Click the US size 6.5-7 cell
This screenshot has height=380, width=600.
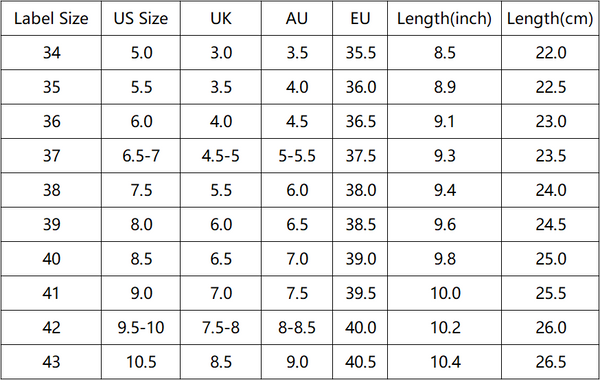point(141,156)
